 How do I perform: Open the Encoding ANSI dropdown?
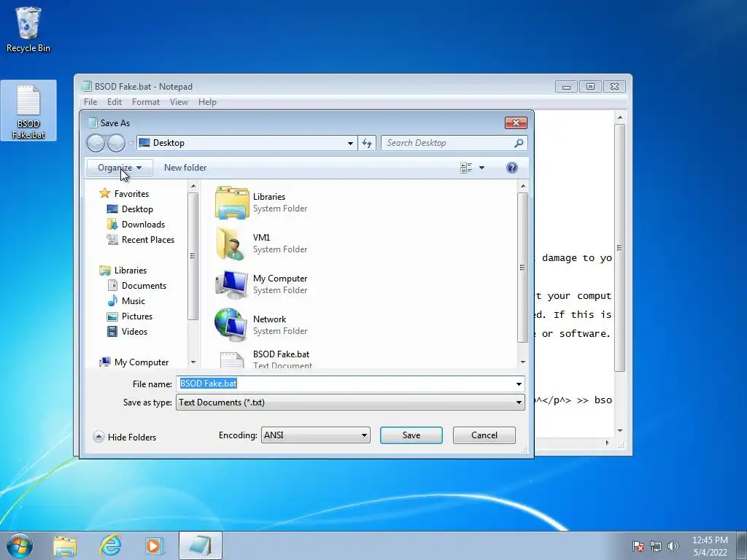(x=315, y=435)
